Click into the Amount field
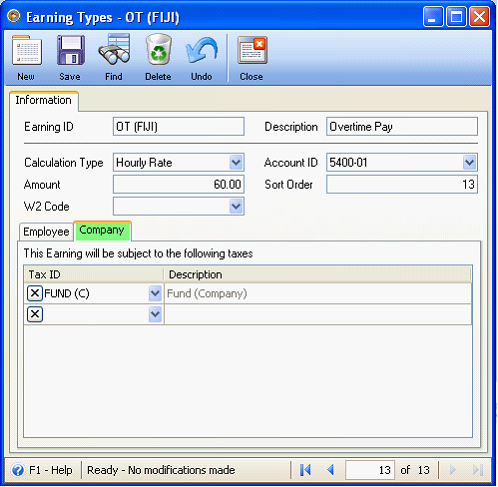This screenshot has height=487, width=498. [179, 185]
